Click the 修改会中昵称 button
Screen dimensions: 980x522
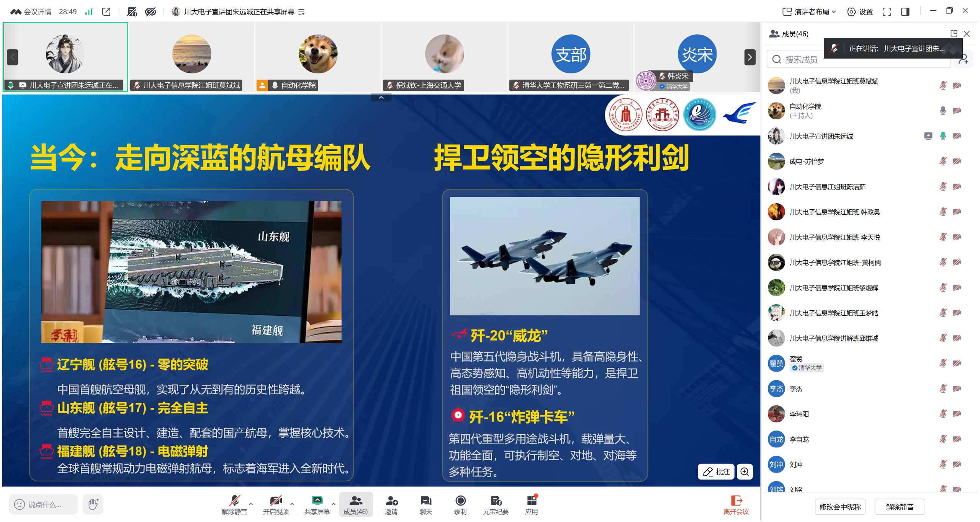pyautogui.click(x=839, y=507)
